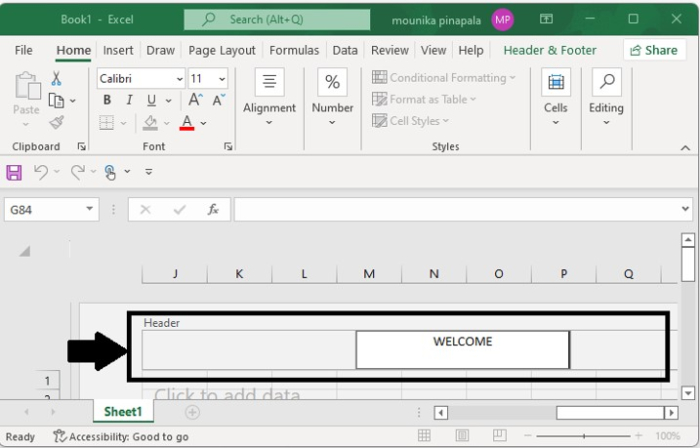
Task: Click the Borders grid icon
Action: coord(106,123)
